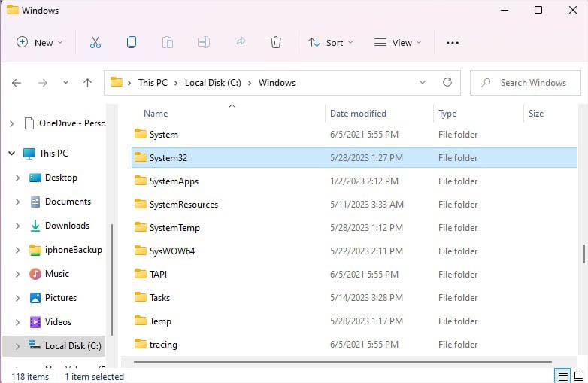Sort by the Size column header

[536, 114]
